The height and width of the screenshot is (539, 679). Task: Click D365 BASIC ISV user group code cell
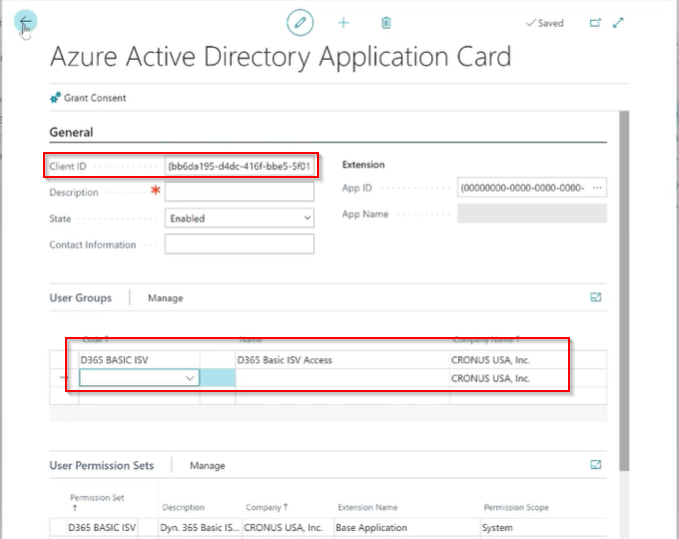click(139, 360)
